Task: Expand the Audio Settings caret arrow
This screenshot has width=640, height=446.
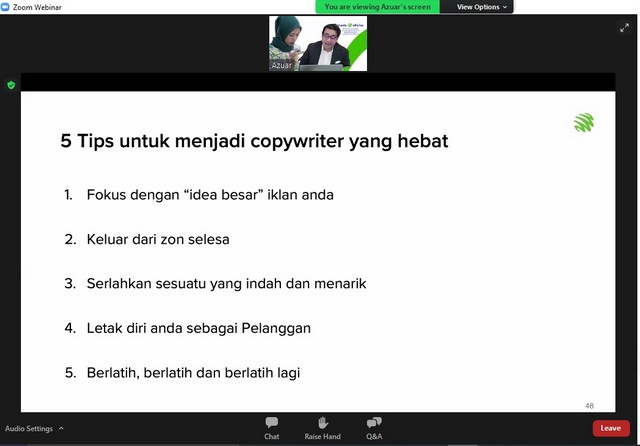Action: (61, 428)
